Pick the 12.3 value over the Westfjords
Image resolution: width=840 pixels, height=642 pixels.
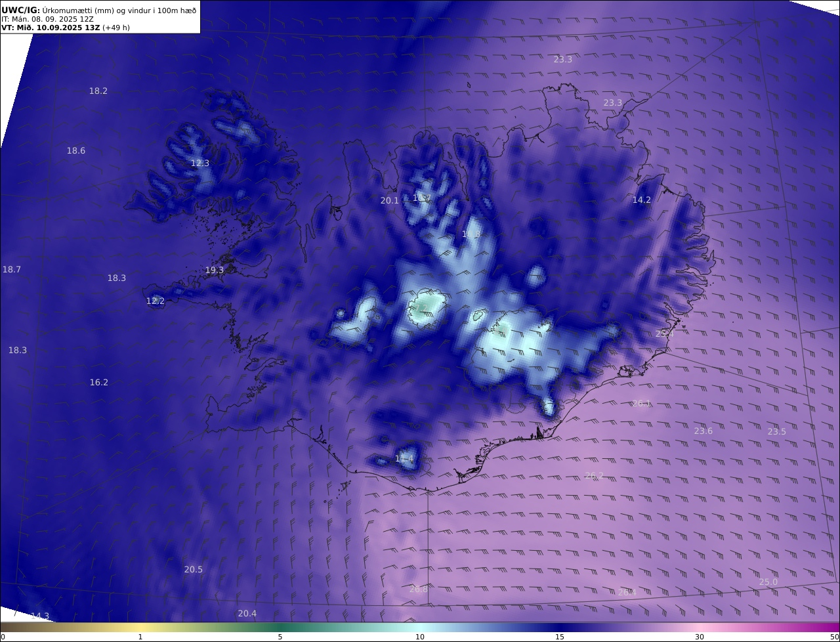[200, 163]
